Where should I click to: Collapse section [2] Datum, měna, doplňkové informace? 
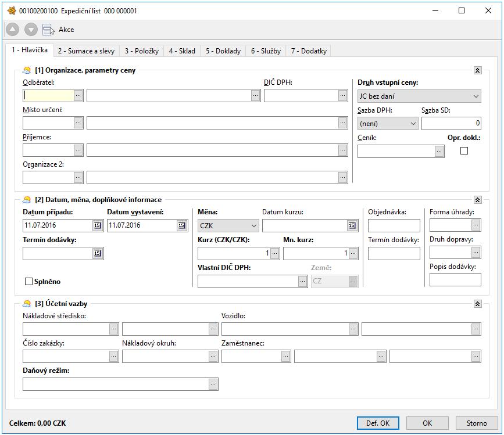(478, 200)
